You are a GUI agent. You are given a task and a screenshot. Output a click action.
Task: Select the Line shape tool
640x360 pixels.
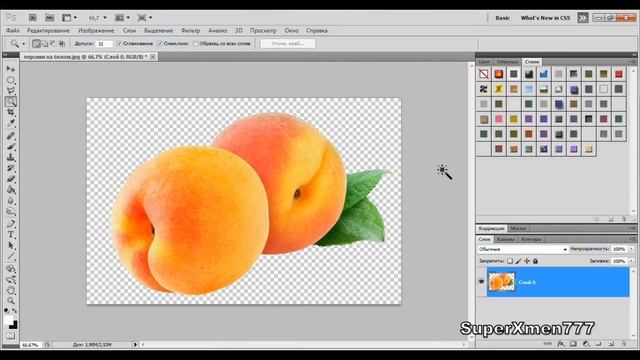click(x=11, y=256)
